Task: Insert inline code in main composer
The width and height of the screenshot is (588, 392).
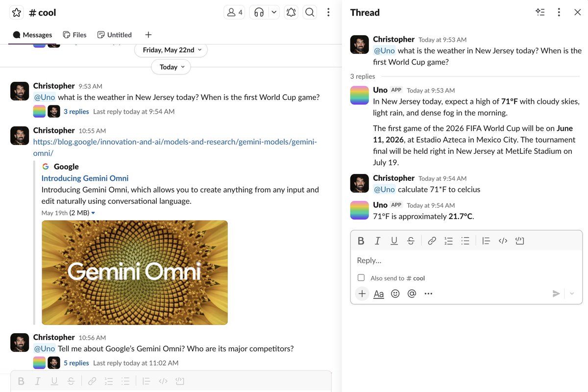Action: coord(163,381)
